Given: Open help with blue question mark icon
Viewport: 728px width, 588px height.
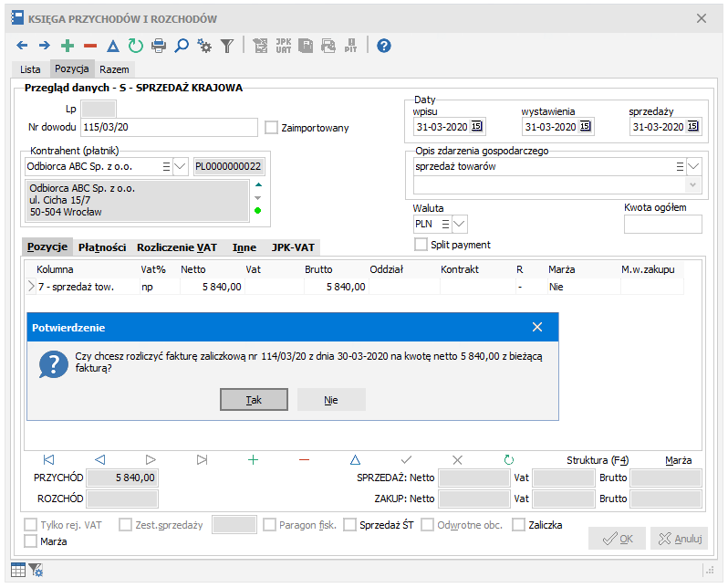Looking at the screenshot, I should pyautogui.click(x=384, y=46).
